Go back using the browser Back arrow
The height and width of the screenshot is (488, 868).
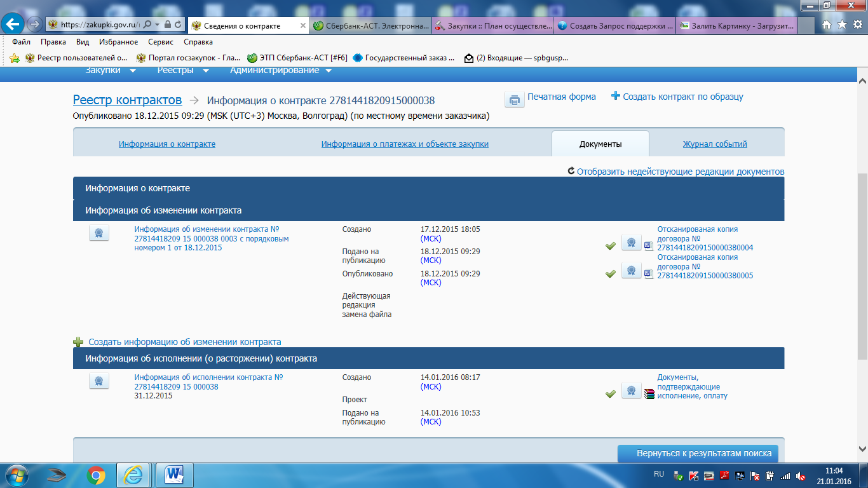14,24
